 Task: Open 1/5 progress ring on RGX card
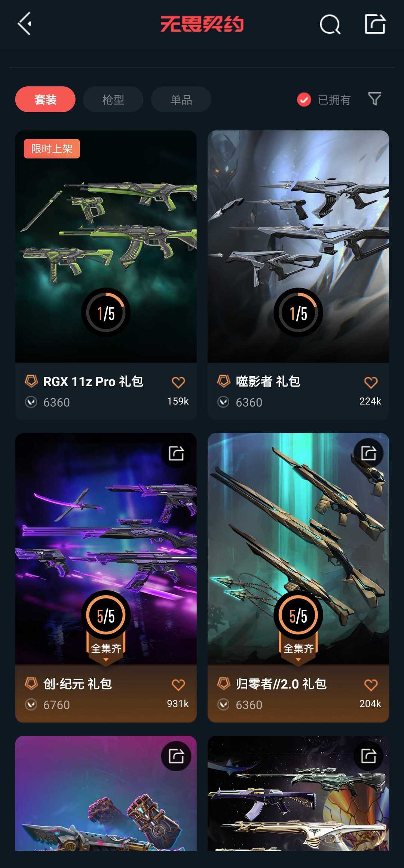pyautogui.click(x=106, y=313)
